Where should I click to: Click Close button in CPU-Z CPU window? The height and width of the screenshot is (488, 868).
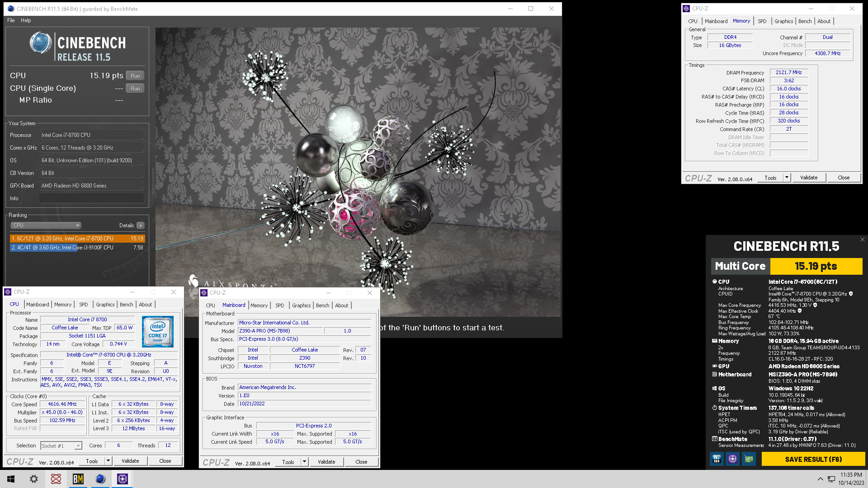[165, 461]
